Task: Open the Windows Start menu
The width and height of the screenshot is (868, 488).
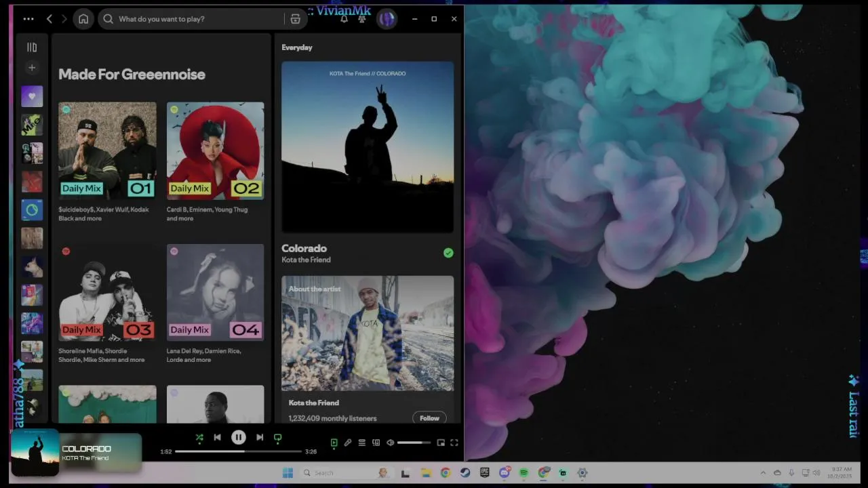Action: [288, 472]
